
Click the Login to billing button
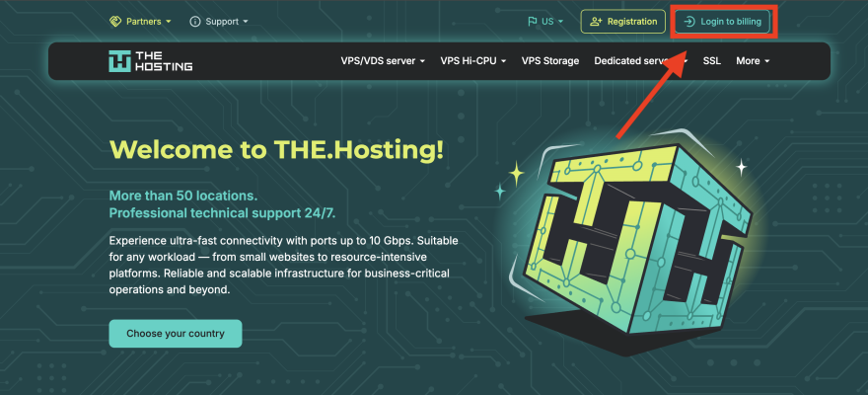722,22
